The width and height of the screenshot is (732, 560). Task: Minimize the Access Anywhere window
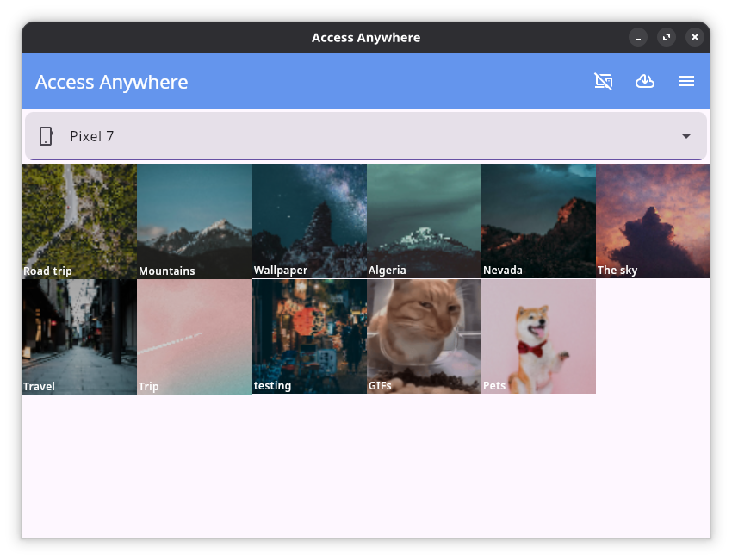(637, 37)
